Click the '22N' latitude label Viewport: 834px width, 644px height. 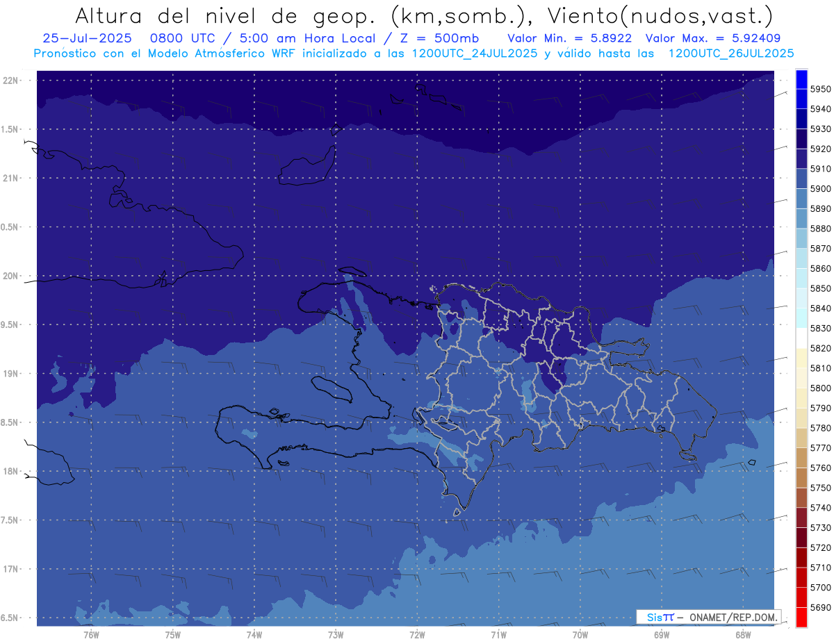click(10, 80)
